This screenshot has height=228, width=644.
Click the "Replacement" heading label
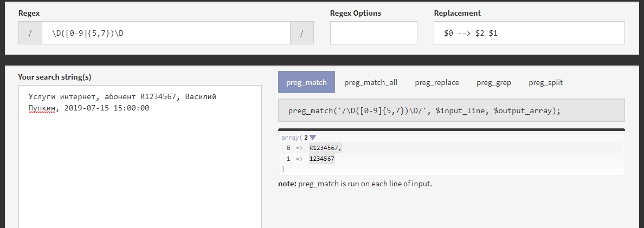[457, 13]
